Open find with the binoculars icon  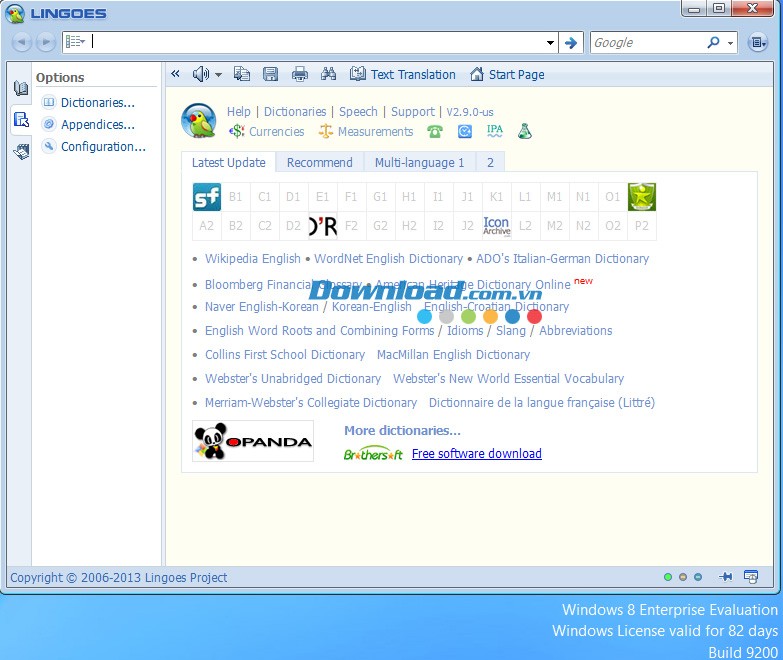coord(328,74)
